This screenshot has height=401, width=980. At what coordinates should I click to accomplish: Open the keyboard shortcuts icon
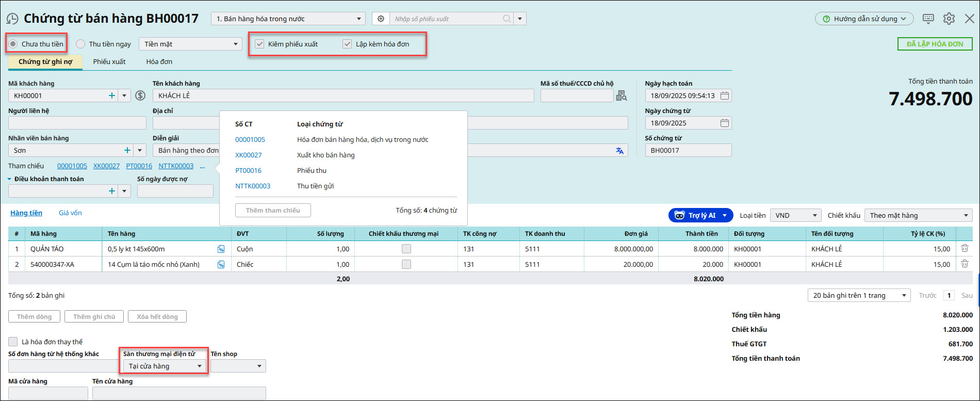(928, 19)
